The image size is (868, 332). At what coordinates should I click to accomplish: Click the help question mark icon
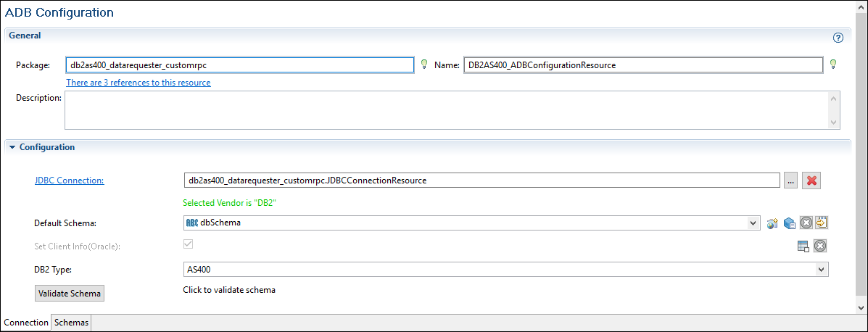pyautogui.click(x=838, y=38)
